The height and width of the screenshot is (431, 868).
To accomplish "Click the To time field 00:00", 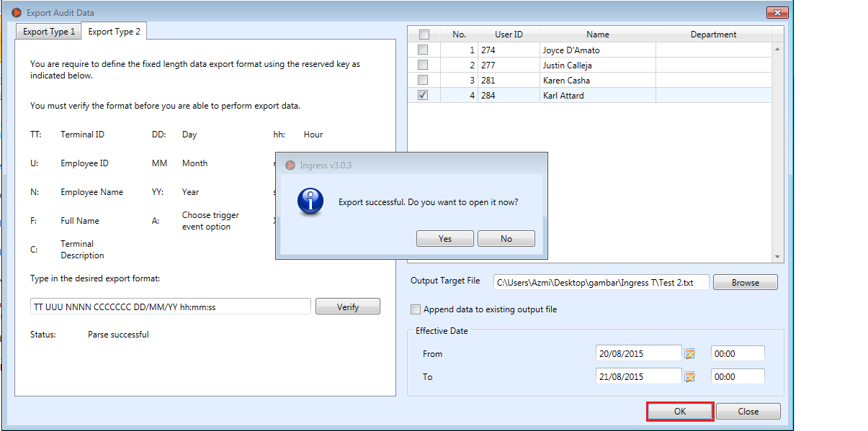I will [x=738, y=376].
